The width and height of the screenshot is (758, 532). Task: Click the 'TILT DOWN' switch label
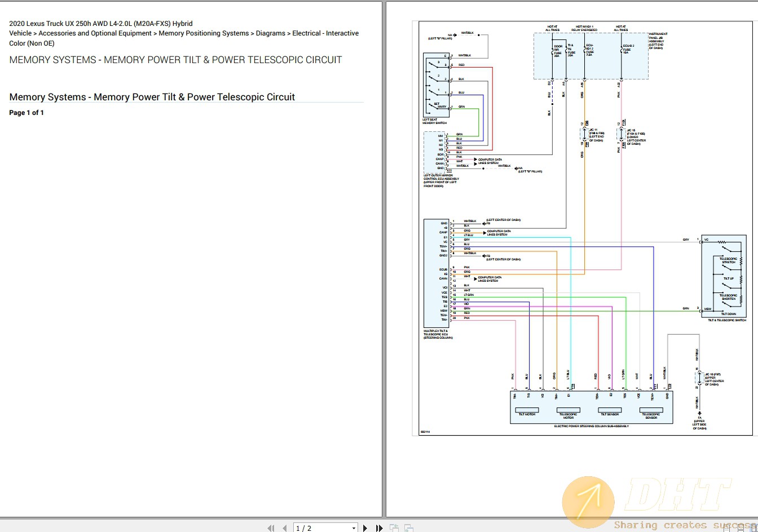(728, 314)
